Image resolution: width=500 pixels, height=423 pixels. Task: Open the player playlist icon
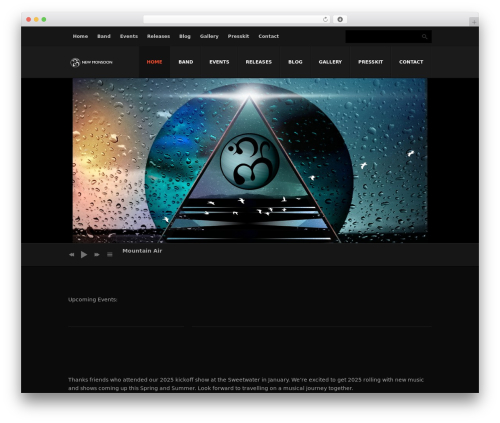tap(110, 255)
